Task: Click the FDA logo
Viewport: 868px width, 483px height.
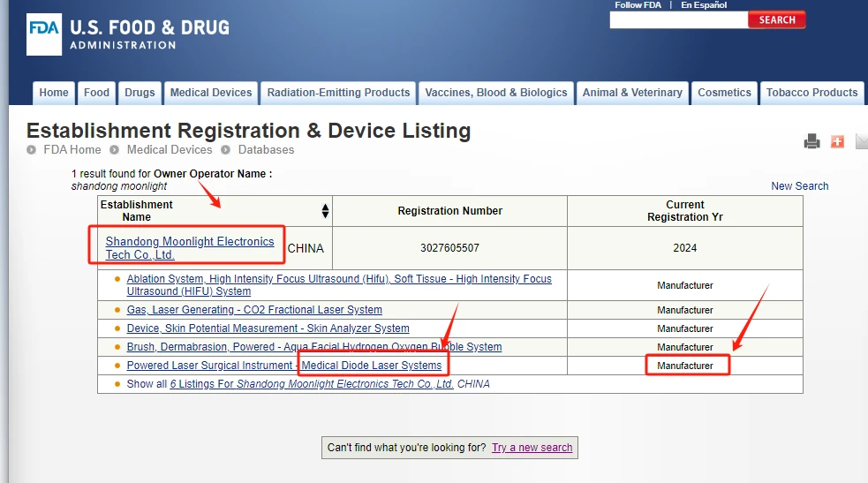Action: (44, 34)
